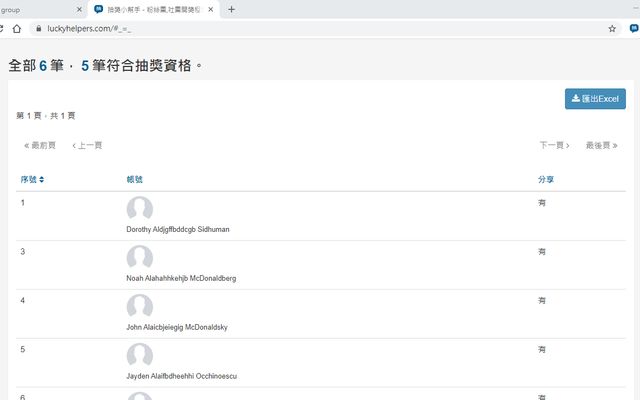Click the lock icon in address bar
This screenshot has height=400, width=640.
click(x=39, y=29)
